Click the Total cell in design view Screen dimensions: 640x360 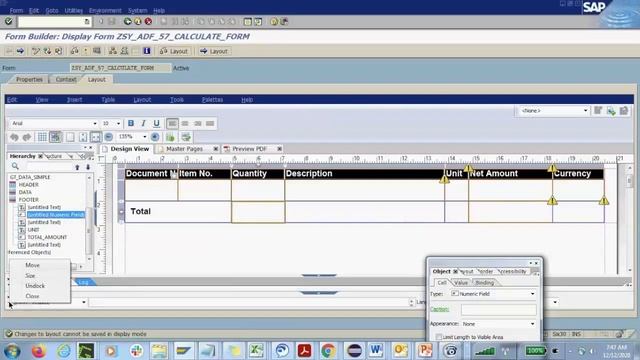coord(178,211)
